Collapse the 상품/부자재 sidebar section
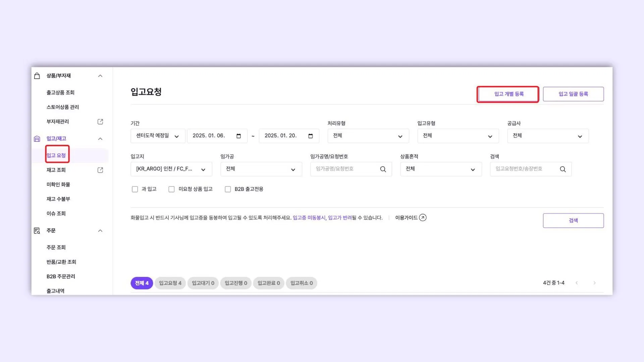The image size is (644, 362). pos(100,76)
